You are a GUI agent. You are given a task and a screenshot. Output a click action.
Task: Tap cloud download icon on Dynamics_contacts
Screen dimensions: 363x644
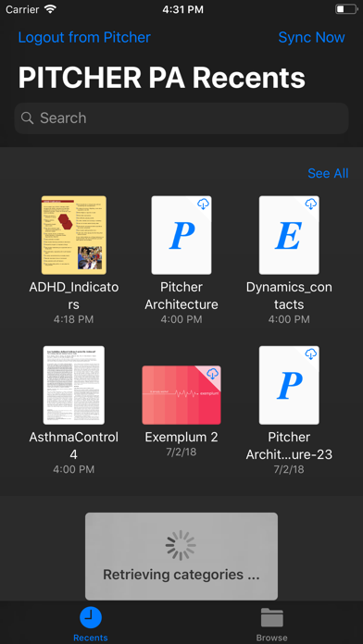coord(311,204)
